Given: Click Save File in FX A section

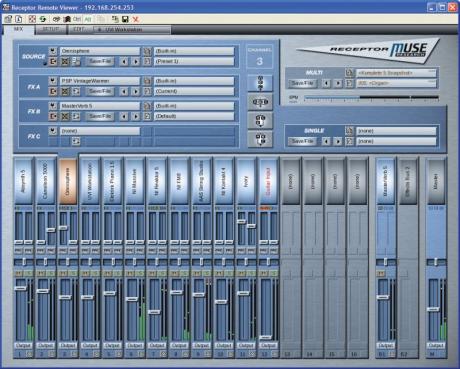Looking at the screenshot, I should pos(100,91).
